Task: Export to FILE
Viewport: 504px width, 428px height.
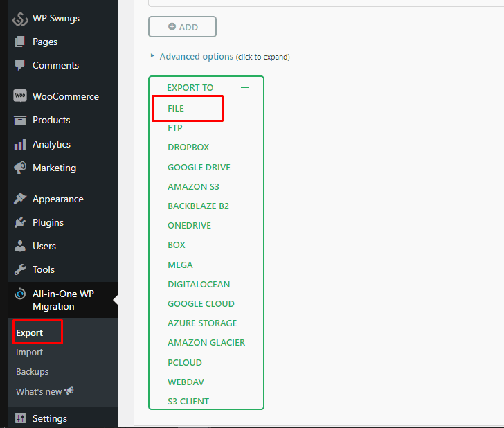Action: (x=176, y=108)
